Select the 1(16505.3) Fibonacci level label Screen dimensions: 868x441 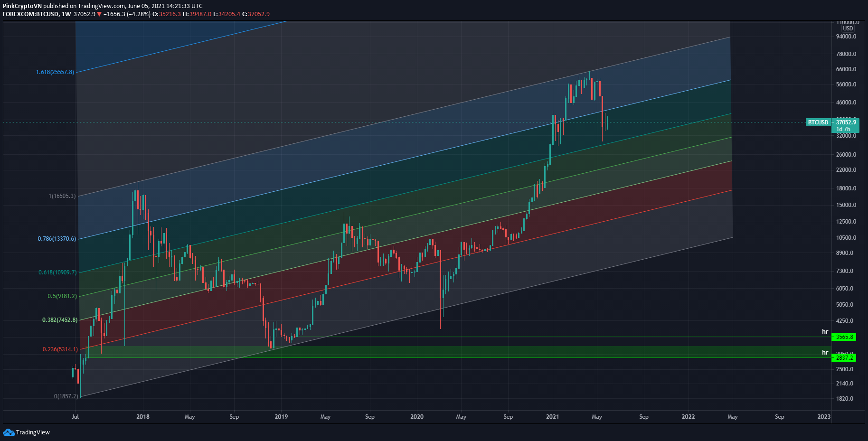click(62, 196)
